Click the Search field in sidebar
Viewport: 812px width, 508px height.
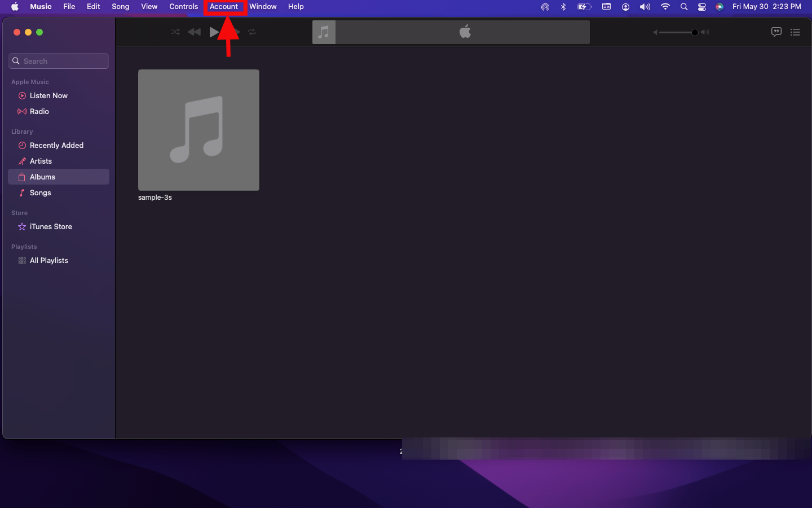[x=59, y=61]
